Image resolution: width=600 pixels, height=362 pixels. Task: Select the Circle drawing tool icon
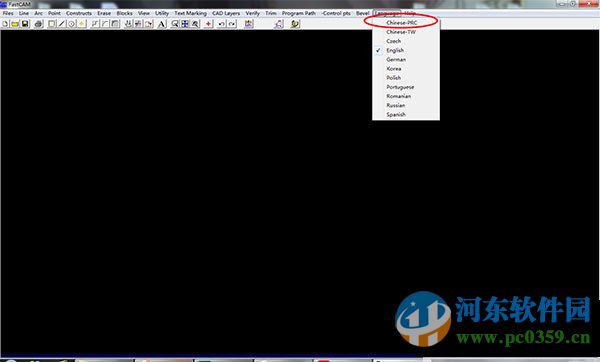click(72, 24)
